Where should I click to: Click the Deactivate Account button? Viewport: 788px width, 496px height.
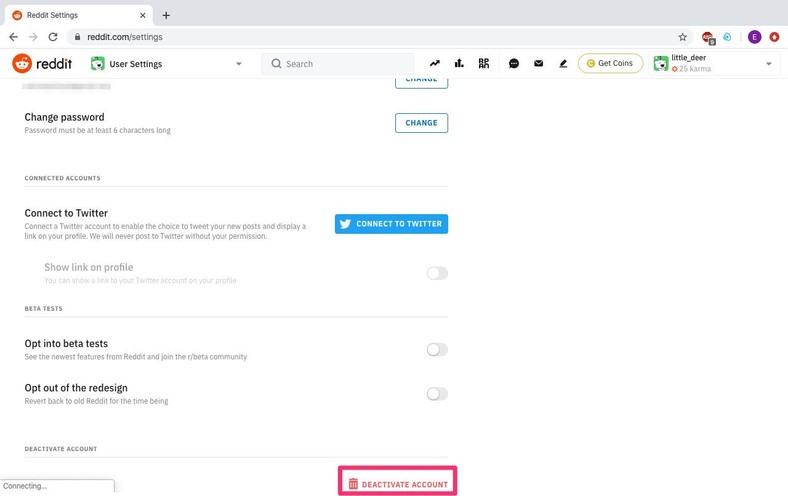tap(398, 482)
